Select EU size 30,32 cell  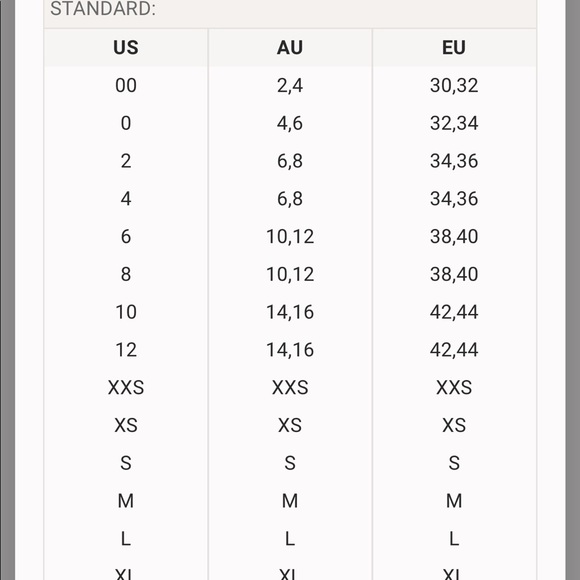pos(454,85)
